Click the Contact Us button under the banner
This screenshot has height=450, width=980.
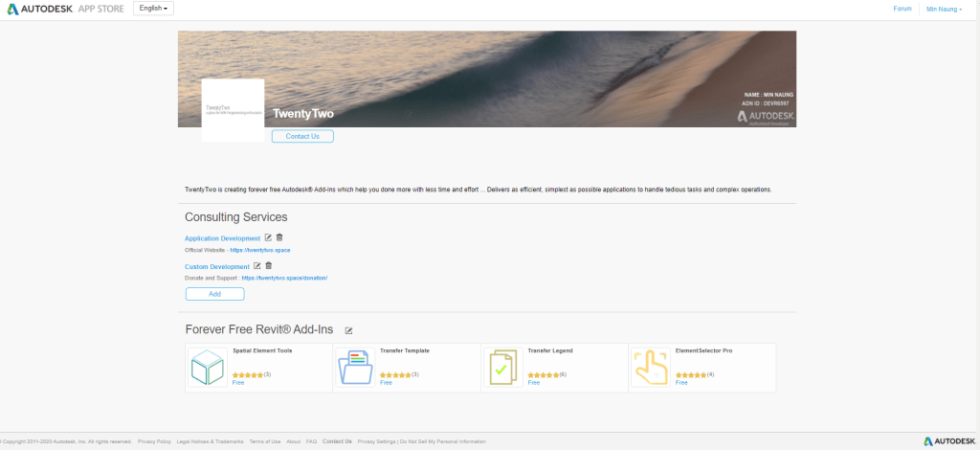pyautogui.click(x=302, y=136)
